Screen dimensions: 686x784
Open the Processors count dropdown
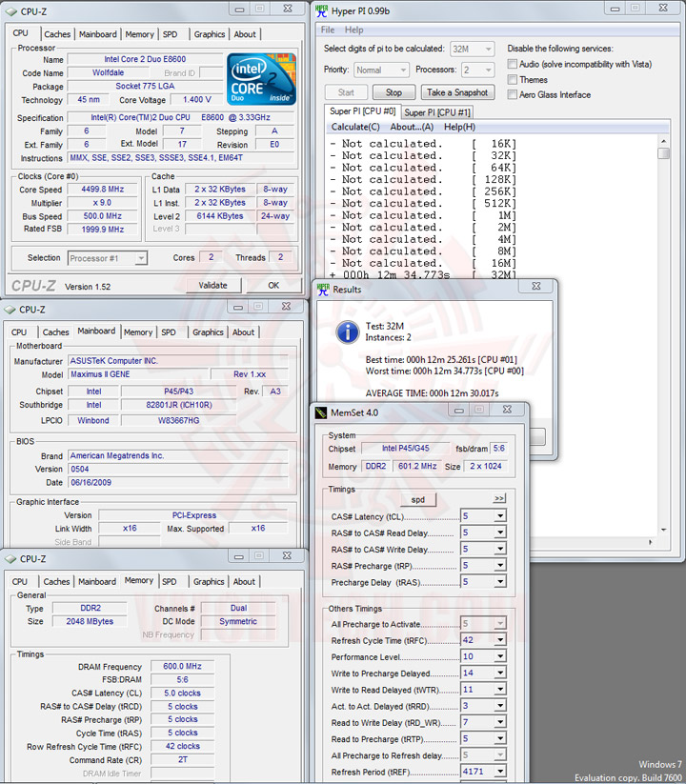pos(477,70)
